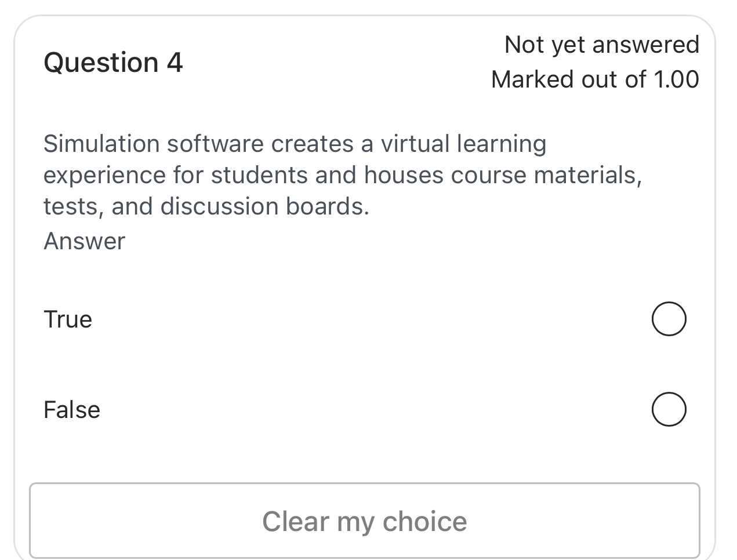Click the True answer label

(x=68, y=319)
